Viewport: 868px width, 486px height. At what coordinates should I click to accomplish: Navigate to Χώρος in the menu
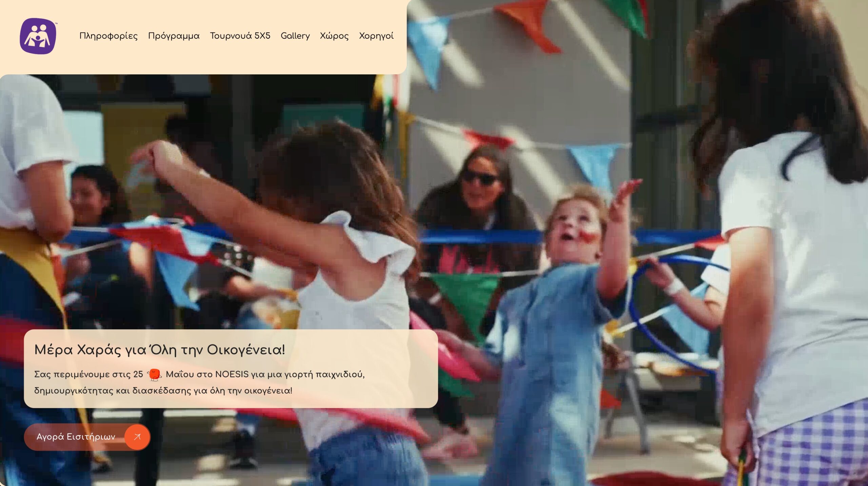point(334,36)
